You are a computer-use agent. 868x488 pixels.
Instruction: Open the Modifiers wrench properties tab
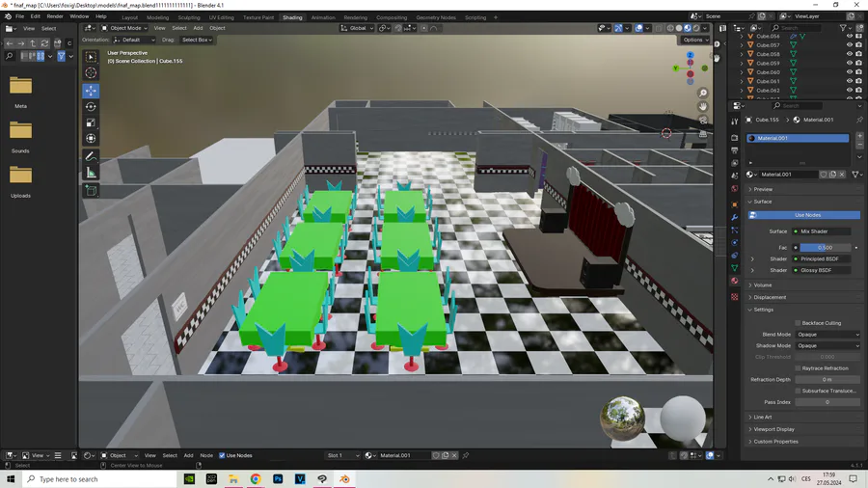coord(735,217)
